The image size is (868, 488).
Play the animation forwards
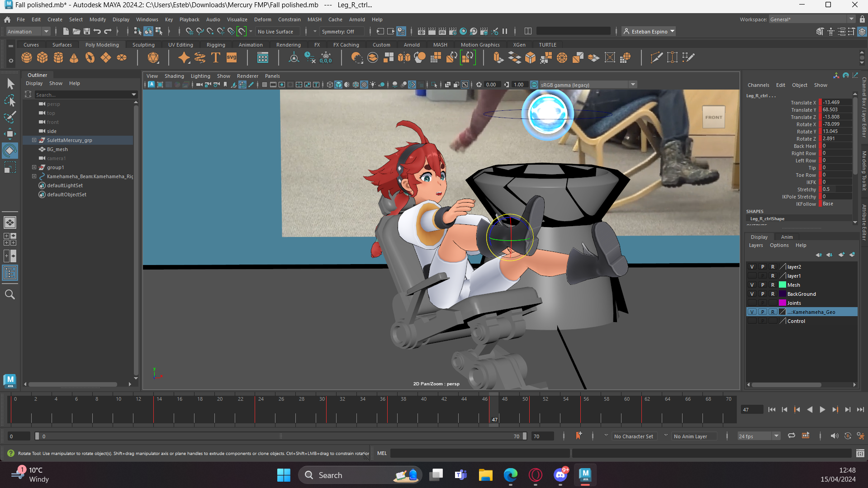pyautogui.click(x=822, y=410)
